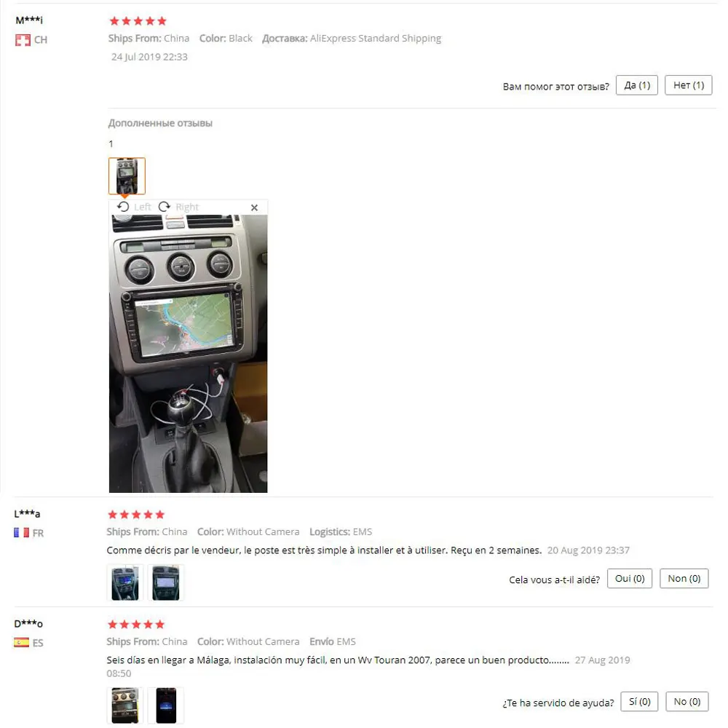Viewport: 728px width, 728px height.
Task: Close the enlarged photo viewer
Action: 254,207
